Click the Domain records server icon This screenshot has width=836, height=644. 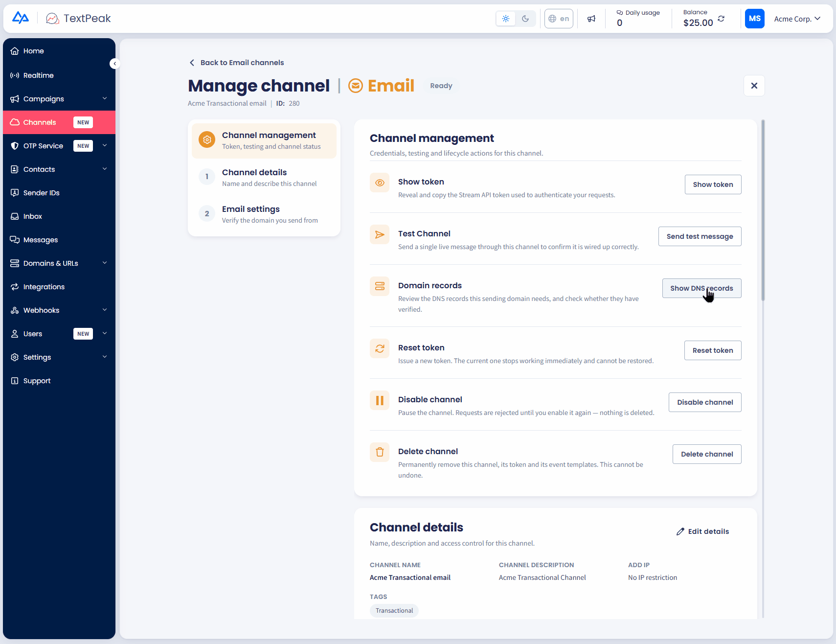click(380, 286)
